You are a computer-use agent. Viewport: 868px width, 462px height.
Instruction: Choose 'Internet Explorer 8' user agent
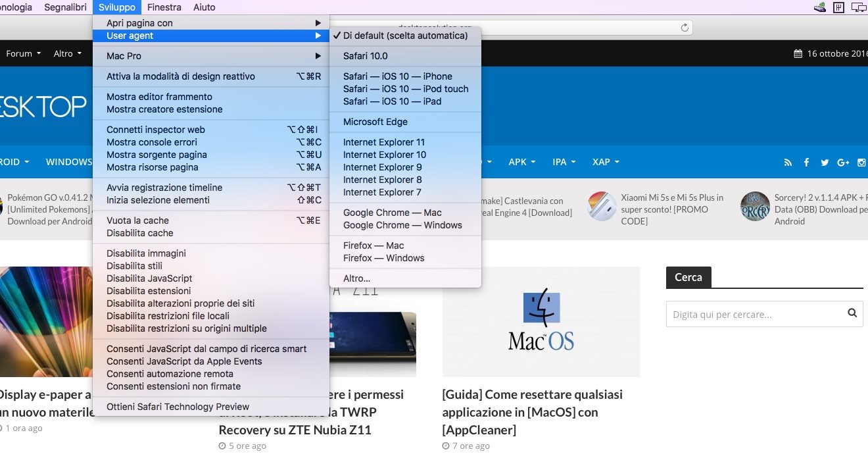[x=405, y=180]
